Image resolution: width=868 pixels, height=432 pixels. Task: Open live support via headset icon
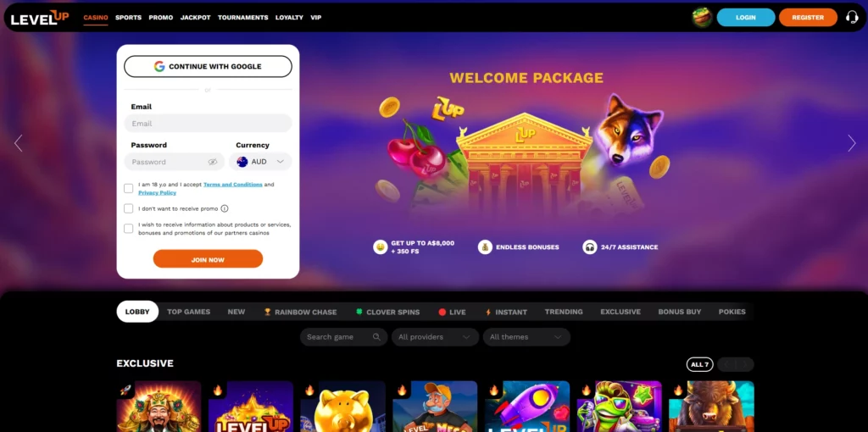(x=852, y=17)
